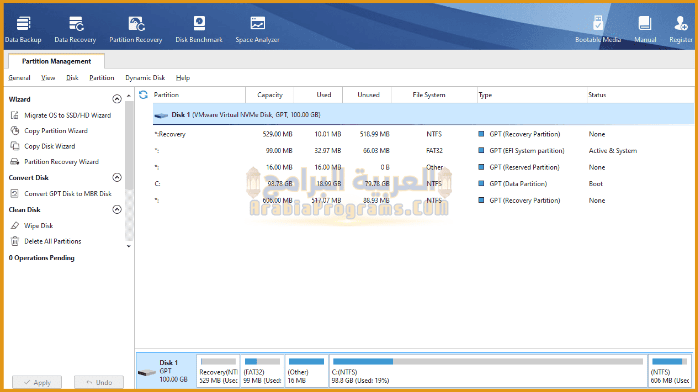Click the Undo button

pyautogui.click(x=99, y=382)
